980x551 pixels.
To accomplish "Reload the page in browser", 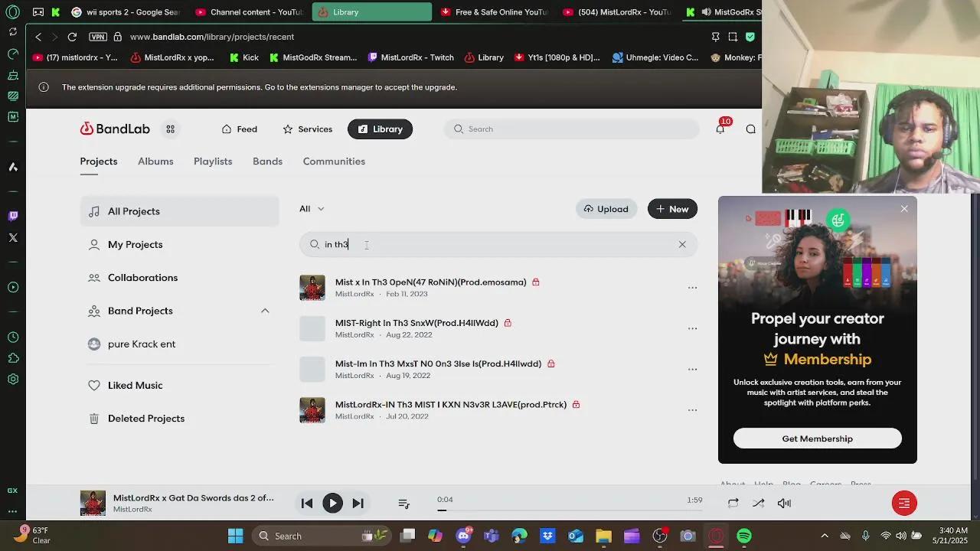I will [72, 37].
